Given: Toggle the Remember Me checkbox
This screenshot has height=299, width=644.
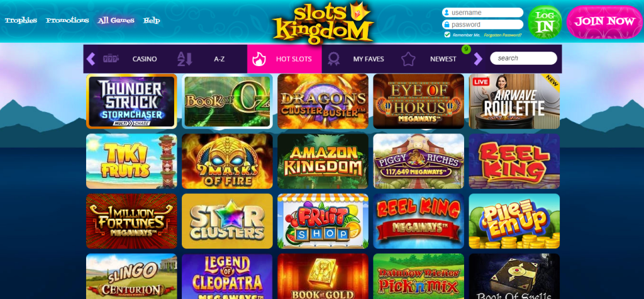Looking at the screenshot, I should coord(447,35).
